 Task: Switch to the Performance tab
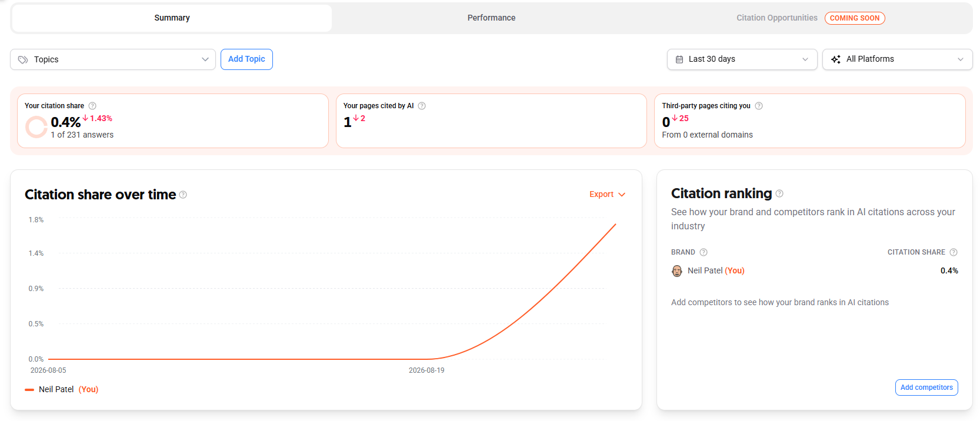point(491,18)
